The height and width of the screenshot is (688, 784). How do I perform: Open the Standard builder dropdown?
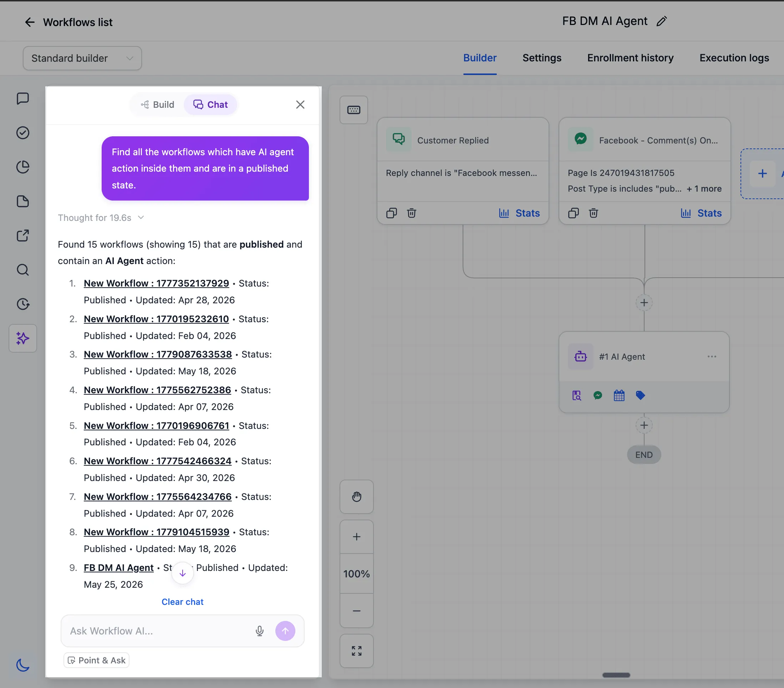pos(82,58)
